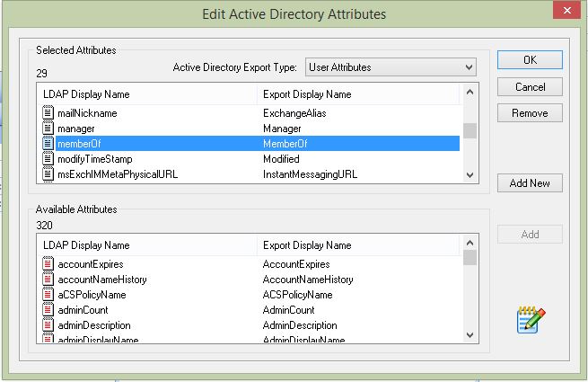
Task: Sort Available Attributes by Export Display Name header
Action: coord(358,245)
